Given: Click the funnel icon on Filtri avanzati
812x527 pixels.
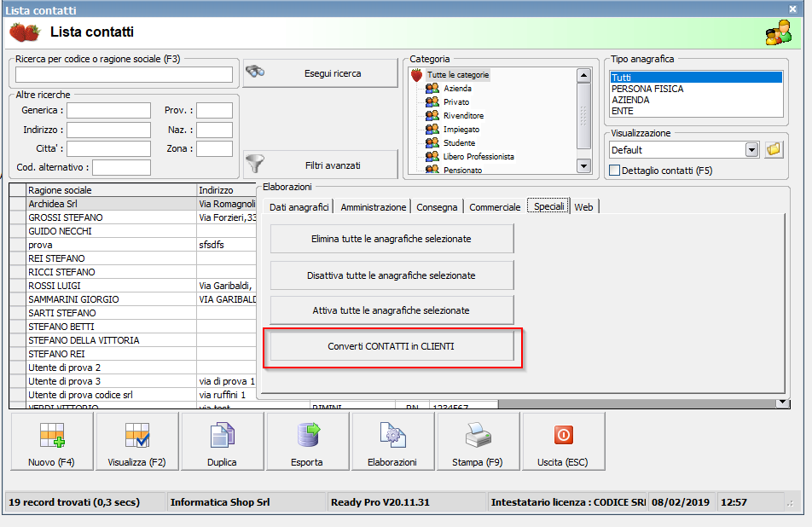Looking at the screenshot, I should tap(255, 164).
